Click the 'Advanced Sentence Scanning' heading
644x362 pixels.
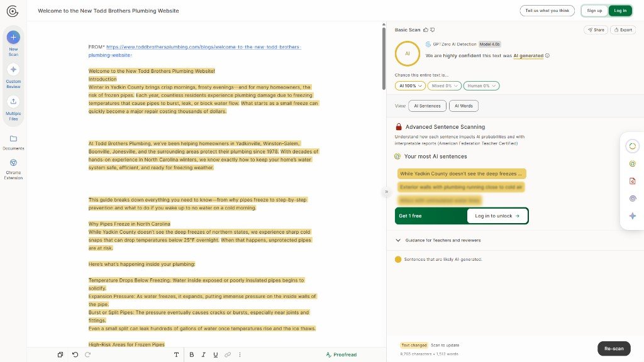445,127
